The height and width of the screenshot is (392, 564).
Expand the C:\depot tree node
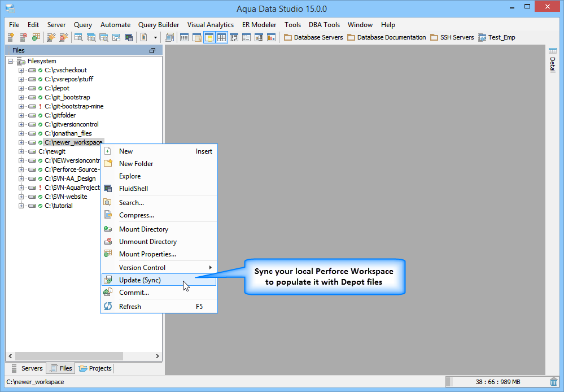coord(21,88)
